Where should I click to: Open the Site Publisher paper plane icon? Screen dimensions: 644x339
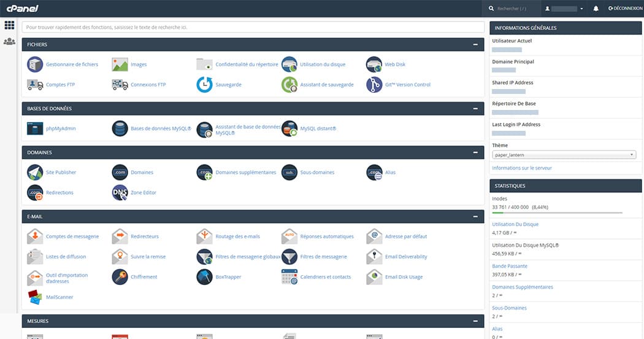pos(35,173)
